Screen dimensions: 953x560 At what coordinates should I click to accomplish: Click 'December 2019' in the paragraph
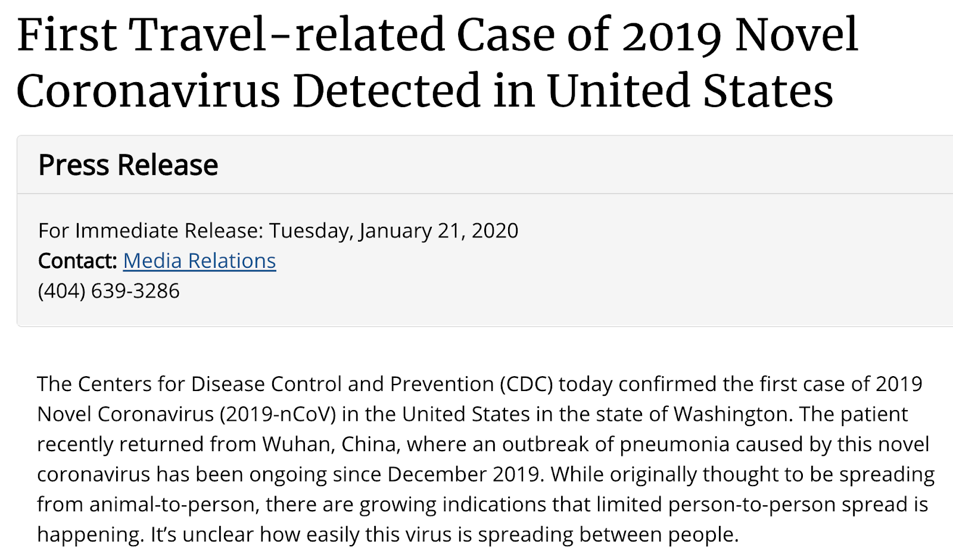(463, 474)
